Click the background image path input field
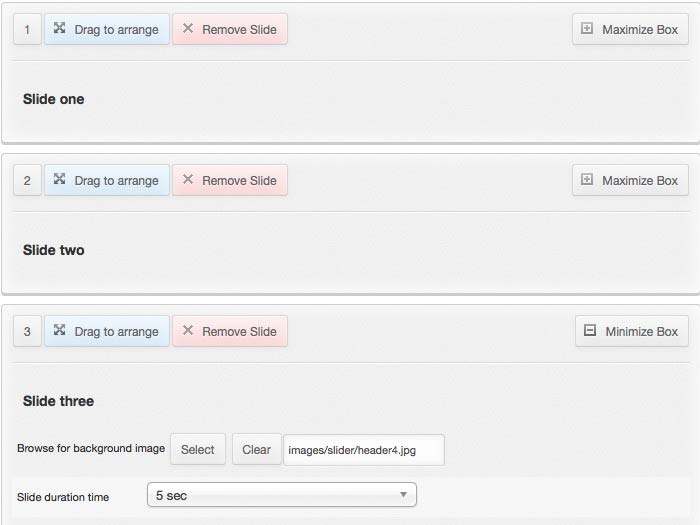The image size is (700, 525). [x=363, y=450]
